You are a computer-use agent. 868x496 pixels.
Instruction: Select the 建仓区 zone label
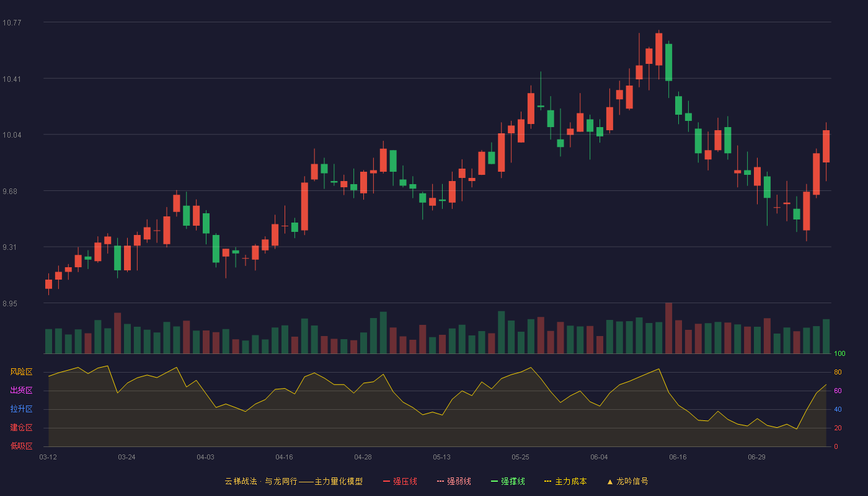[21, 428]
